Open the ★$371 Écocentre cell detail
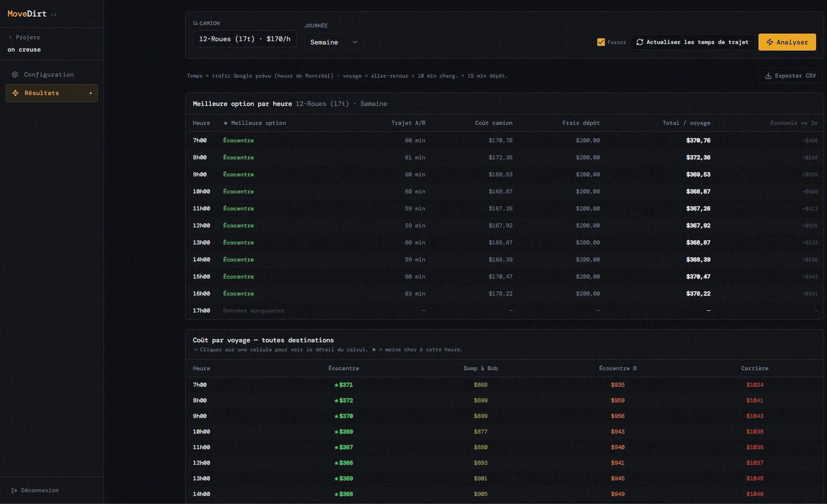The height and width of the screenshot is (504, 827). click(344, 385)
